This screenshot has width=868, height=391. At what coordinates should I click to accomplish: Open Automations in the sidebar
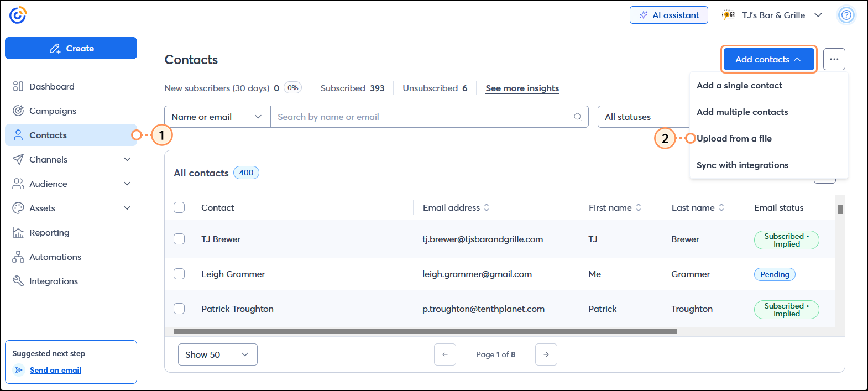click(71, 257)
